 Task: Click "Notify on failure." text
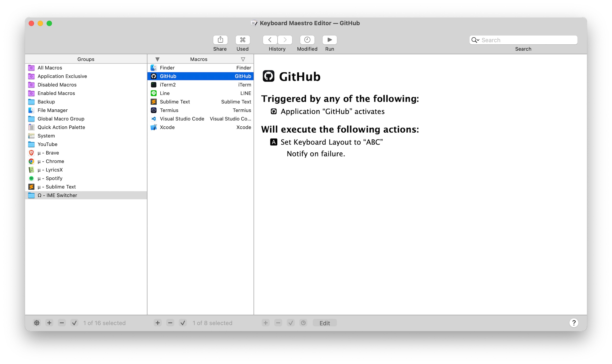point(316,154)
